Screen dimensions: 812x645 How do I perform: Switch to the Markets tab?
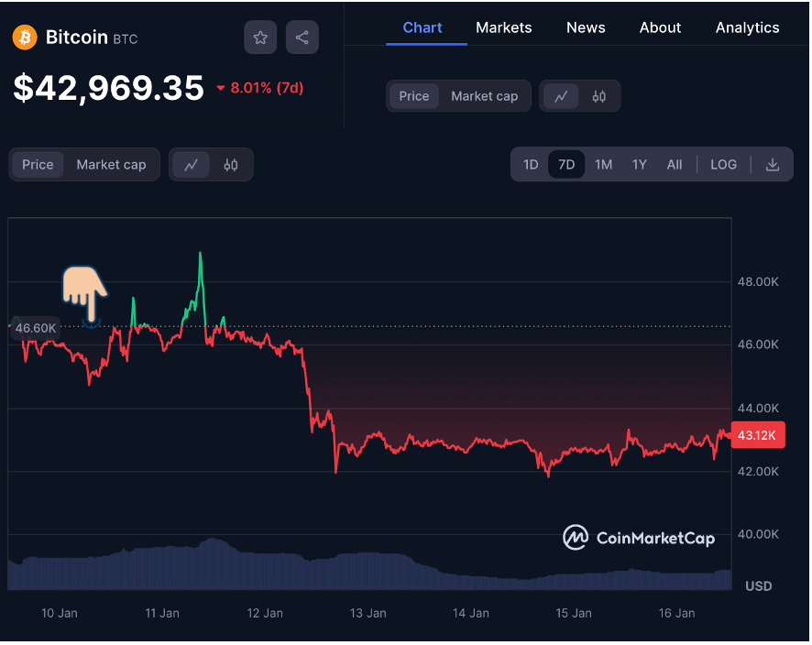pyautogui.click(x=504, y=27)
